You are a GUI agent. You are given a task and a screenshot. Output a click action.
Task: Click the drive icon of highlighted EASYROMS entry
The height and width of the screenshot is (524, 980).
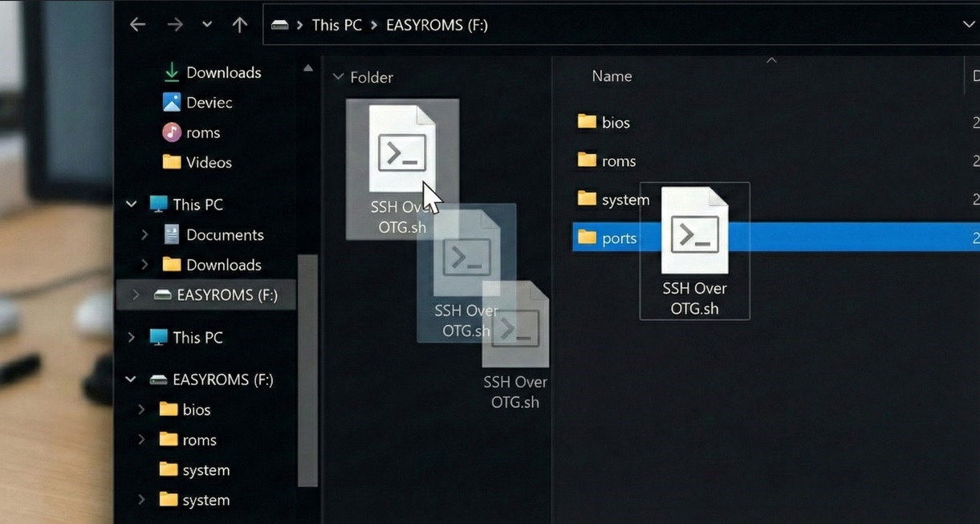click(162, 295)
